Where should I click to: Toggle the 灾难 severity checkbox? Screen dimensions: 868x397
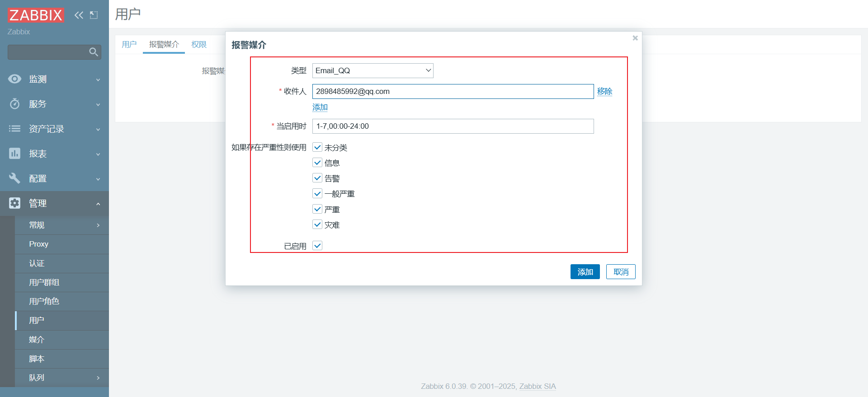tap(317, 224)
